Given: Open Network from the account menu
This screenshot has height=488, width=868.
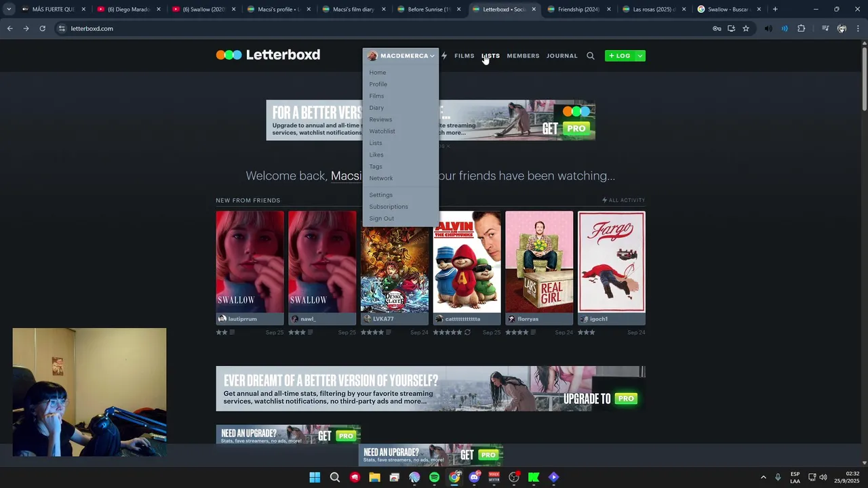Looking at the screenshot, I should pyautogui.click(x=381, y=178).
